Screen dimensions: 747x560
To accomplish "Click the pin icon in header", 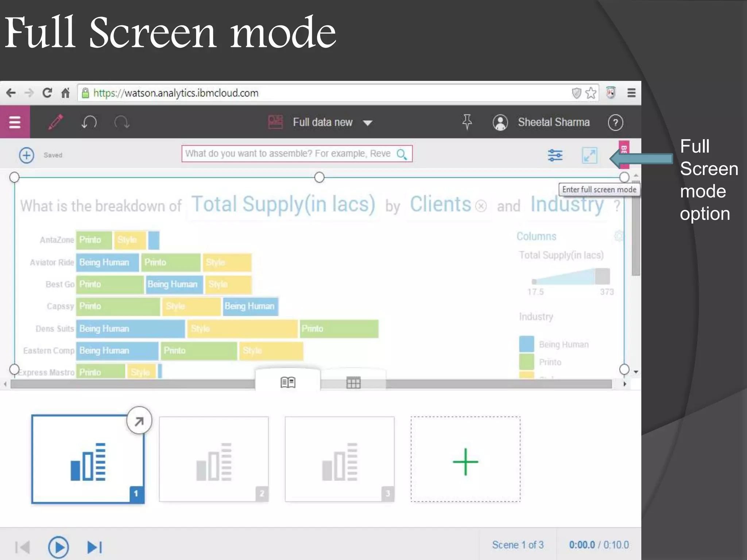I will pos(467,122).
